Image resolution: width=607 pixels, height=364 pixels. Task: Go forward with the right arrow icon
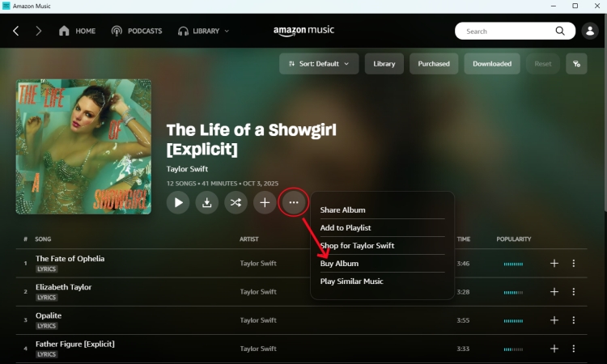coord(38,31)
